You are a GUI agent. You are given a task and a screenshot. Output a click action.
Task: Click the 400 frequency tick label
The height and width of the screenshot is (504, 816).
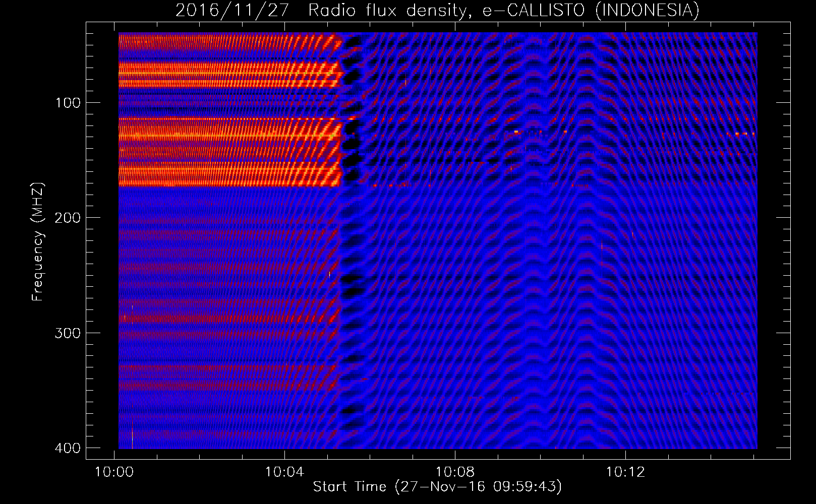click(68, 448)
